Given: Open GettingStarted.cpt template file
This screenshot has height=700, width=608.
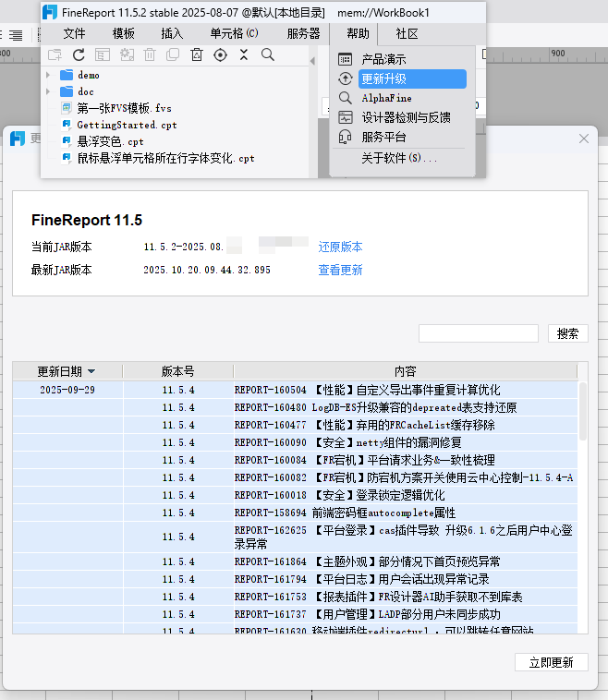Looking at the screenshot, I should point(127,125).
